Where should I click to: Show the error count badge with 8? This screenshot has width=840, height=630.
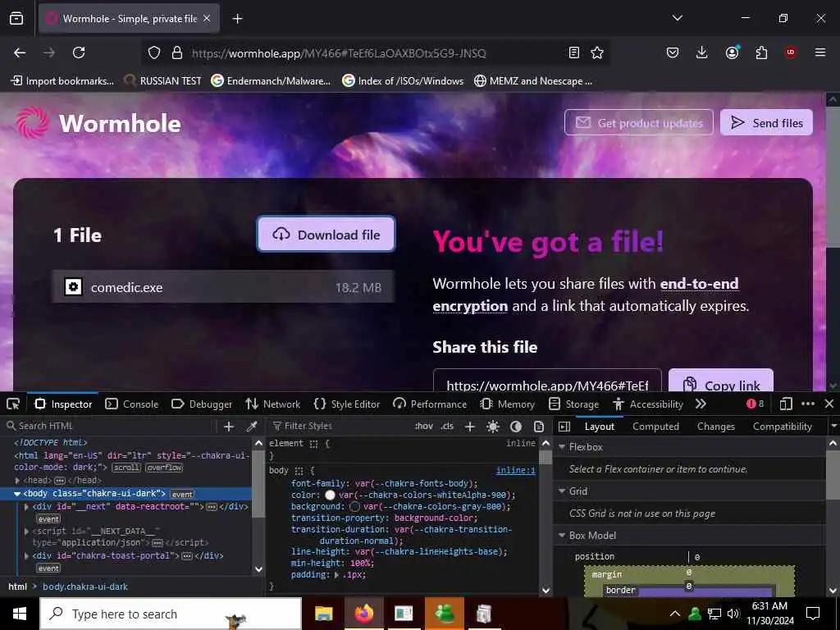click(755, 404)
